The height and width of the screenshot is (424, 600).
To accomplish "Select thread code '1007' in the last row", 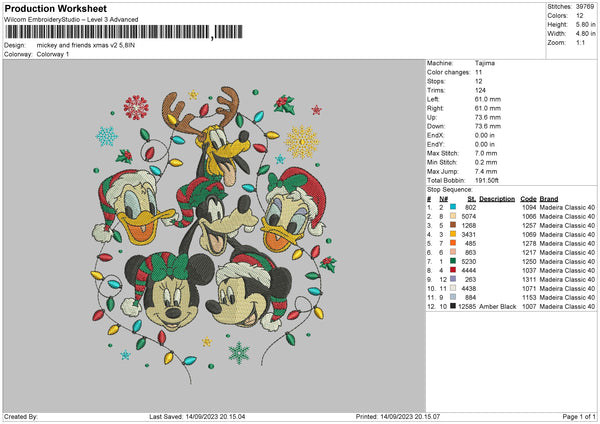I will (x=529, y=307).
